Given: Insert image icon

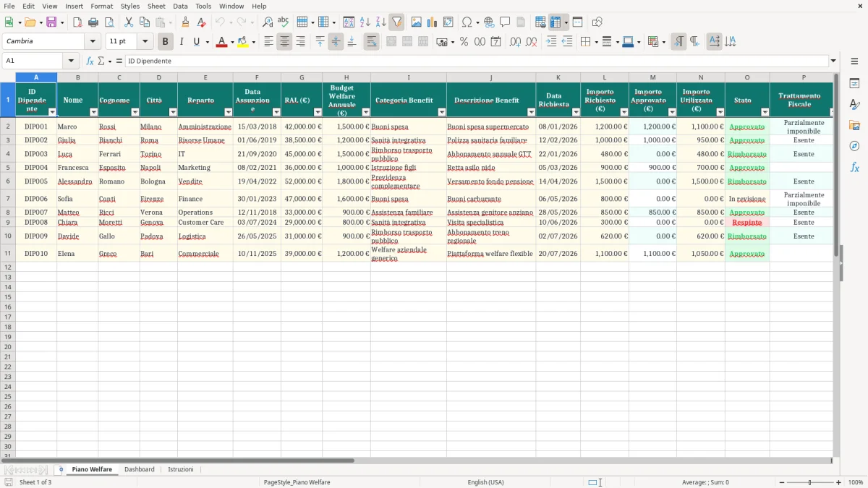Looking at the screenshot, I should coord(417,22).
